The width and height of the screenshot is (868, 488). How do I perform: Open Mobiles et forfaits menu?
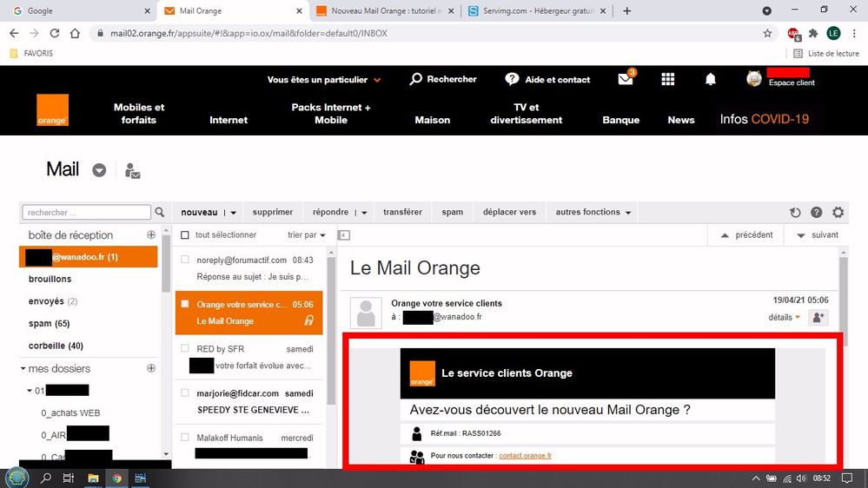[139, 114]
